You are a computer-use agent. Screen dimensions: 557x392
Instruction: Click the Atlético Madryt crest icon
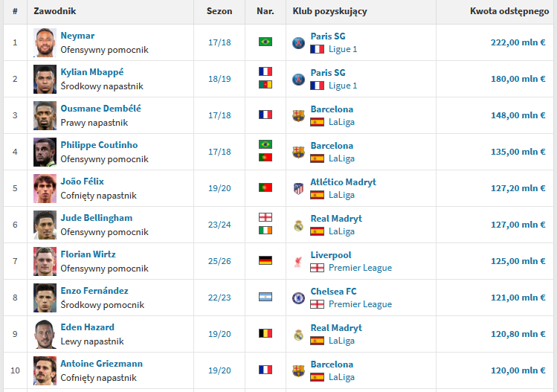point(298,188)
